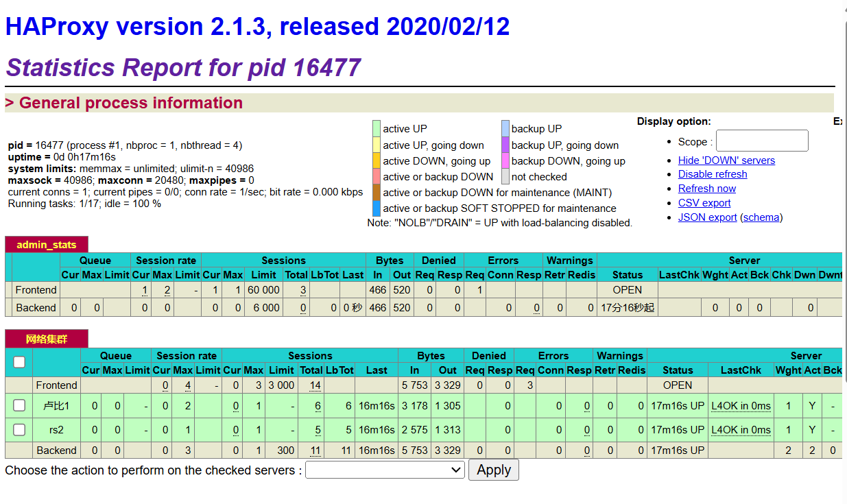Click session total 11 in 网络集群 Backend
The height and width of the screenshot is (504, 847).
click(x=315, y=451)
